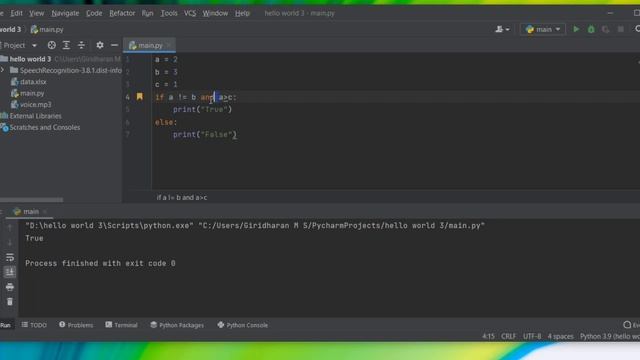Click the Project panel horizontal scrollbar
The height and width of the screenshot is (360, 640).
point(31,200)
